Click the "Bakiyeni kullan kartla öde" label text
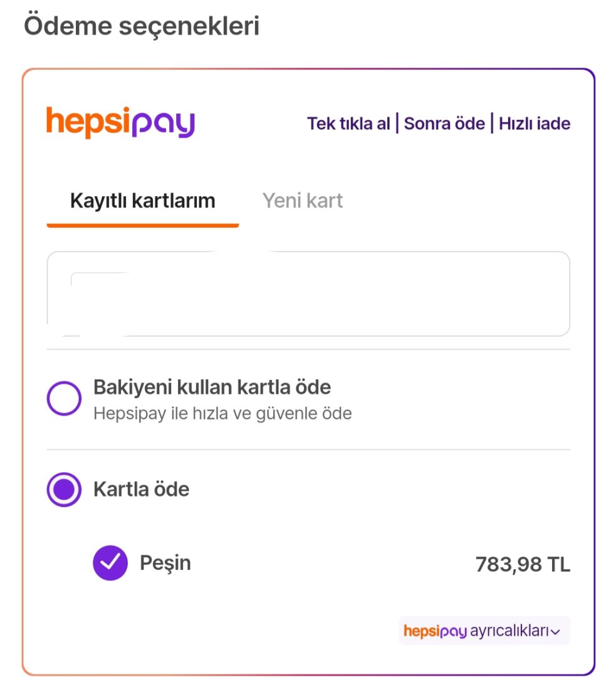 (212, 387)
